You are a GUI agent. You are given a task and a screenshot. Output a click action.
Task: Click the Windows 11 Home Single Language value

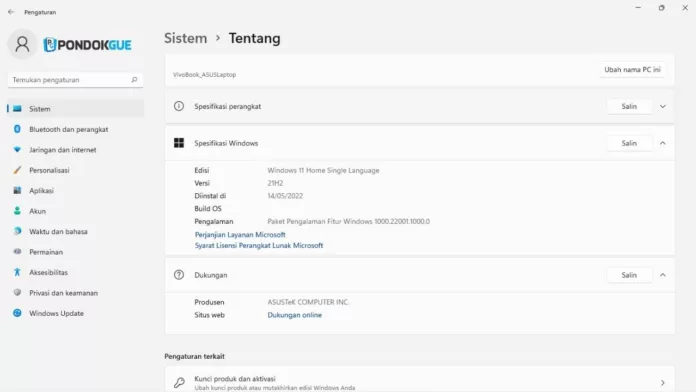tap(323, 170)
